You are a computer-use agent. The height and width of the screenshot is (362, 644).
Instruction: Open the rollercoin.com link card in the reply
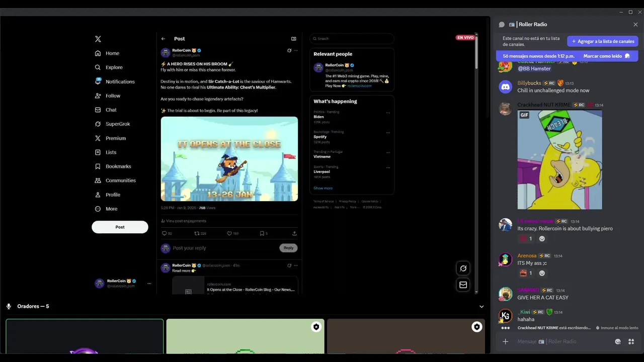[x=235, y=286]
